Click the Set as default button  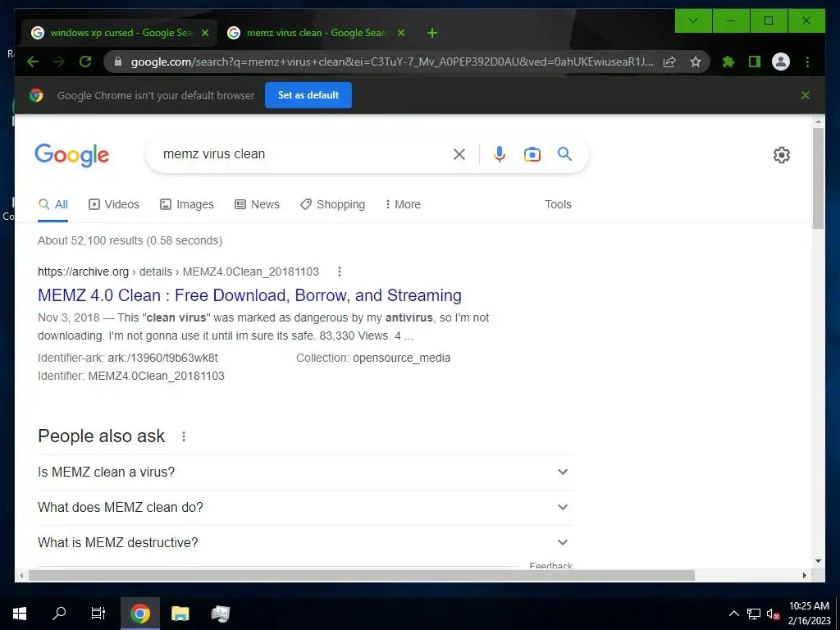(x=308, y=95)
